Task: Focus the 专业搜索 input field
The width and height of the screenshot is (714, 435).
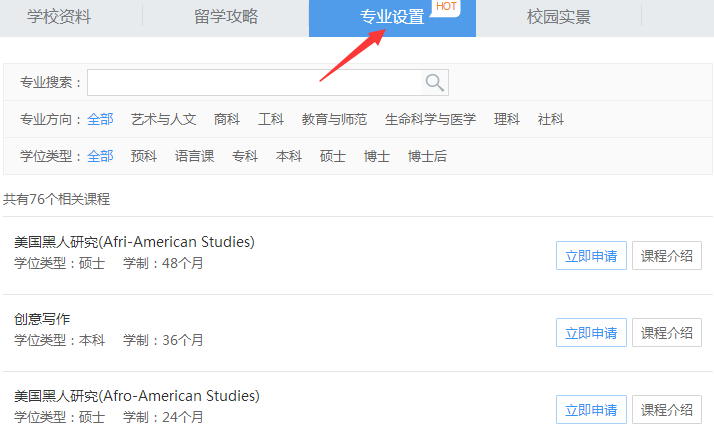Action: [x=268, y=82]
